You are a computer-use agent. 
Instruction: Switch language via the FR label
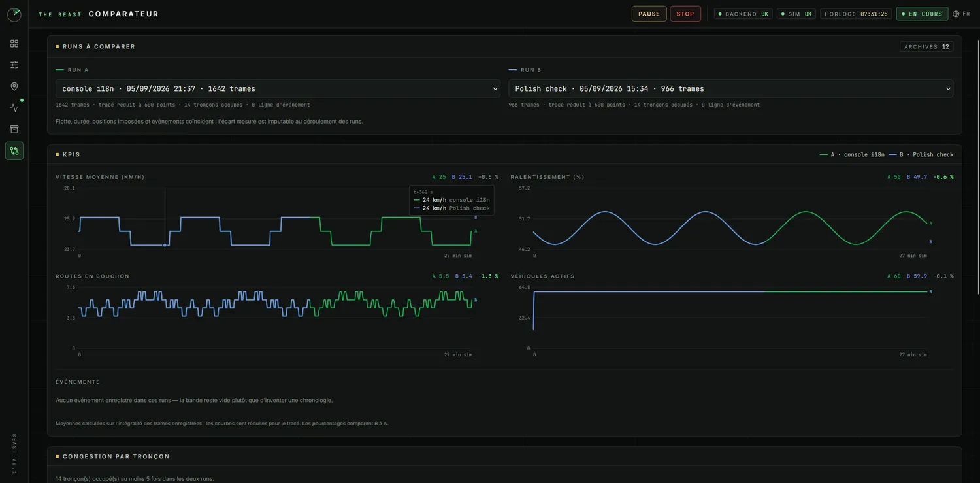tap(966, 14)
